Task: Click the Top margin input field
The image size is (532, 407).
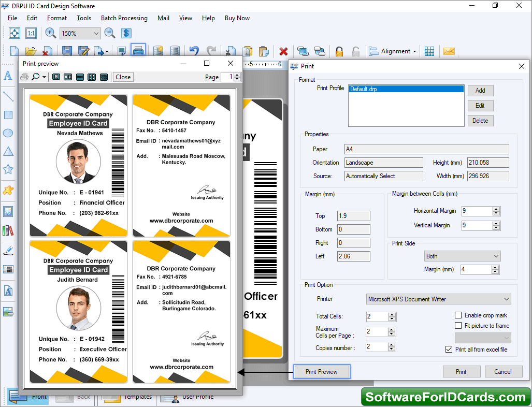Action: pyautogui.click(x=353, y=216)
